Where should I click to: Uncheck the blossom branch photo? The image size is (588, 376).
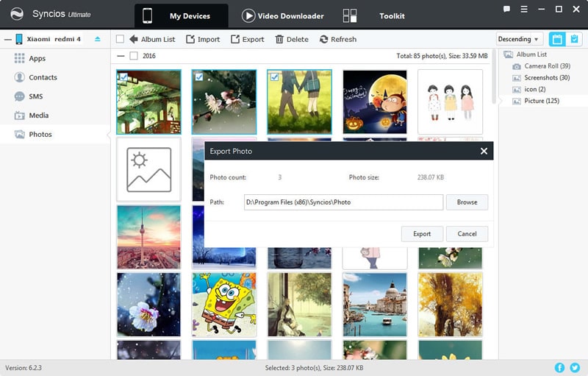199,77
